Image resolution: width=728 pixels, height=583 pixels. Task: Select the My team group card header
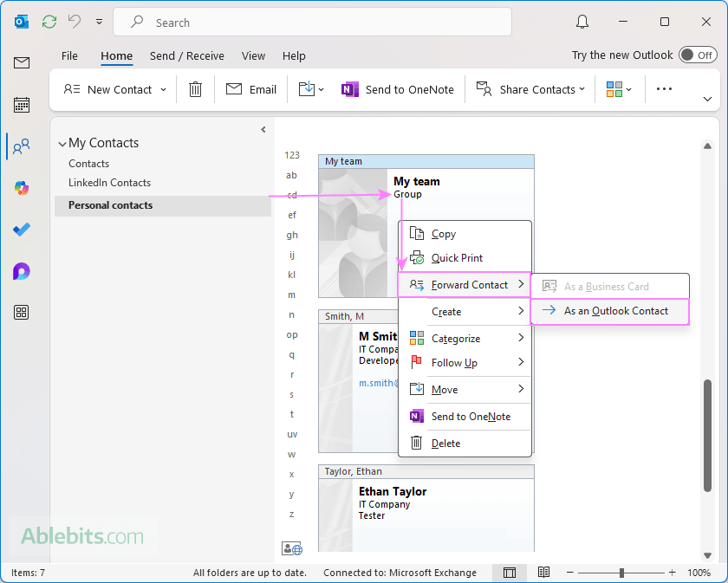[x=426, y=161]
